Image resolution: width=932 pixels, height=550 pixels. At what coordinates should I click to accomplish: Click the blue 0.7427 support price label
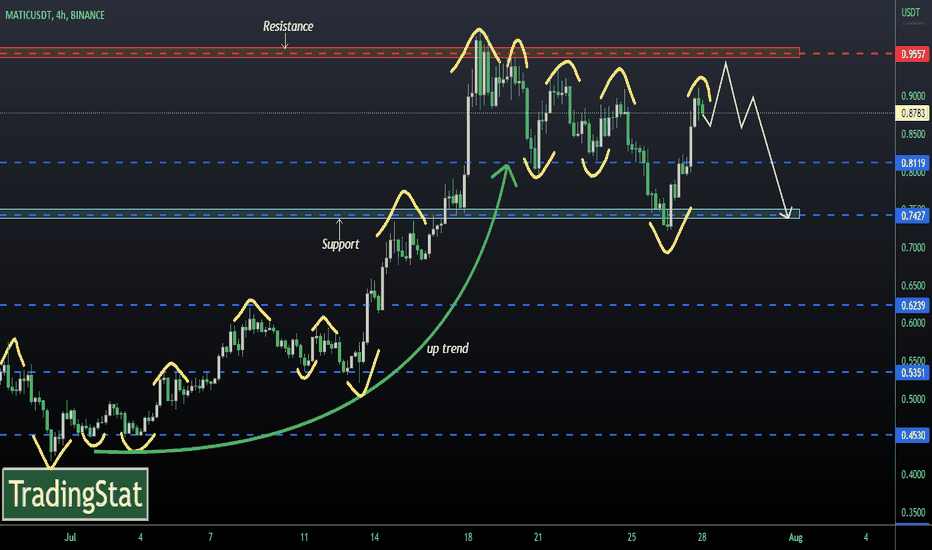[x=912, y=215]
